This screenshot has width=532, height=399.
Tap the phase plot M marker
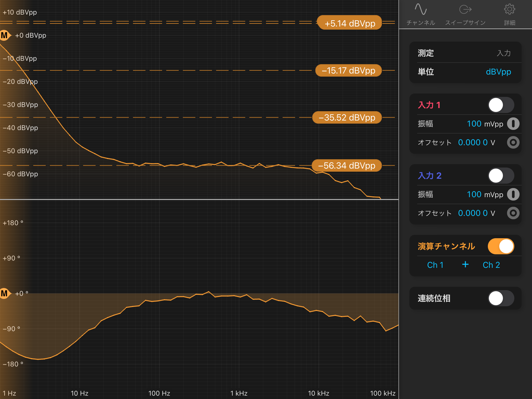[x=5, y=294]
